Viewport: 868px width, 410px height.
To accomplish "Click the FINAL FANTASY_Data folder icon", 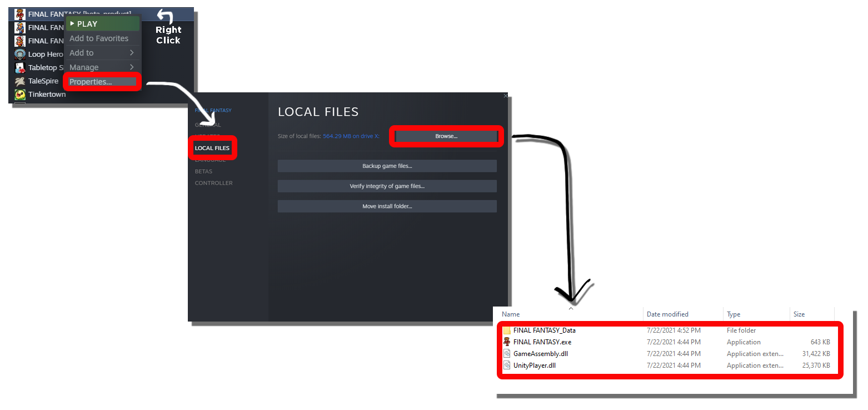I will click(507, 330).
